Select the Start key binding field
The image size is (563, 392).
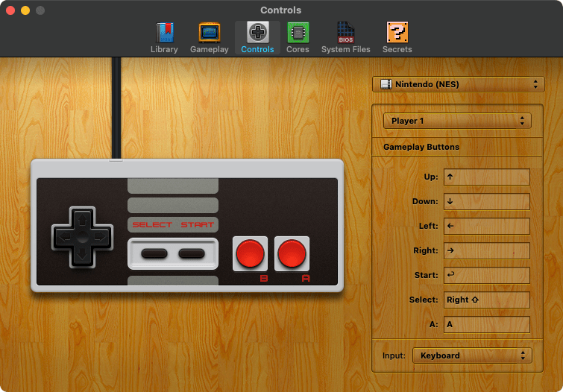tap(486, 275)
